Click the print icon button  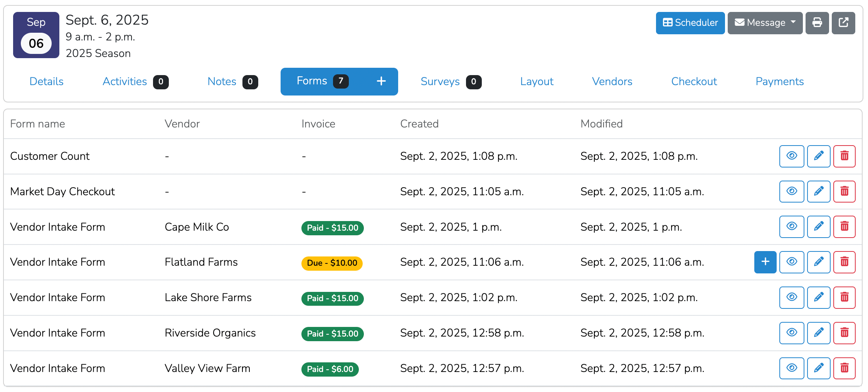click(x=817, y=23)
